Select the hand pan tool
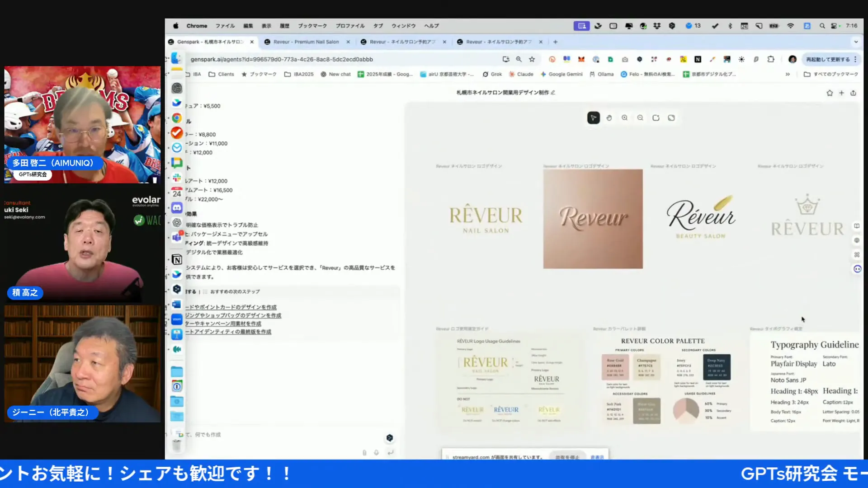This screenshot has width=868, height=488. 609,118
